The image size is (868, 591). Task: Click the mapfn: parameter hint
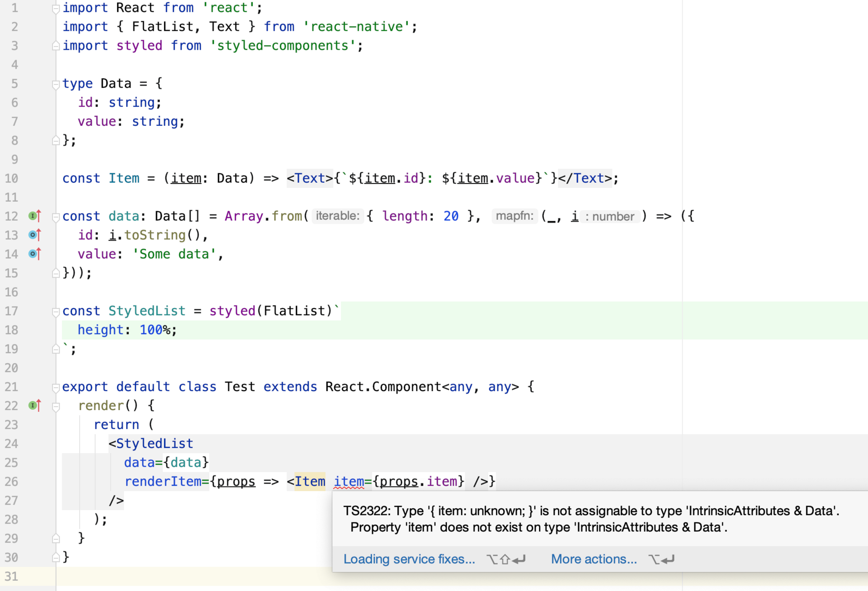pos(514,216)
